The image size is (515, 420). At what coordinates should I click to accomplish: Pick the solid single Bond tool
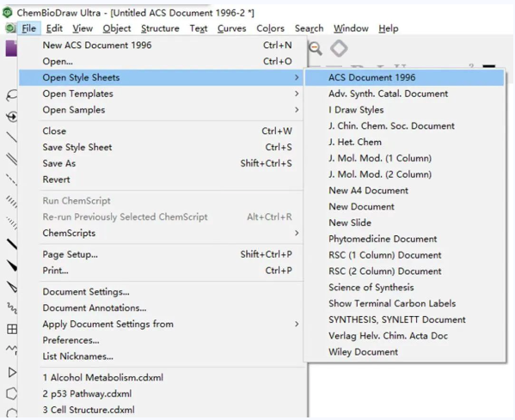[x=12, y=137]
